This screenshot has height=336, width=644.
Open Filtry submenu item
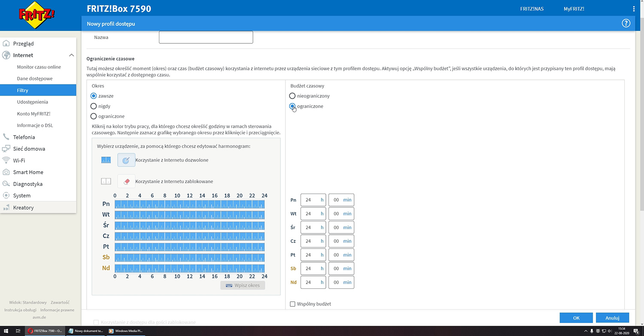click(23, 91)
